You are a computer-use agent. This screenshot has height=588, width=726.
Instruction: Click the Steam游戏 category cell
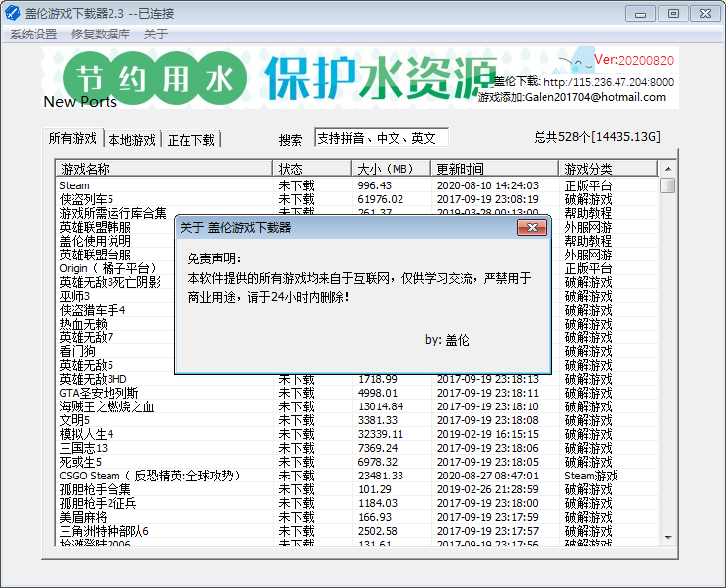coord(591,476)
